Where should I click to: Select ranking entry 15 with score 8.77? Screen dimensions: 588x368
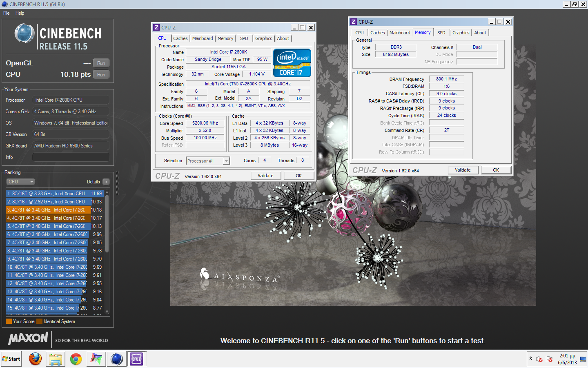point(55,308)
